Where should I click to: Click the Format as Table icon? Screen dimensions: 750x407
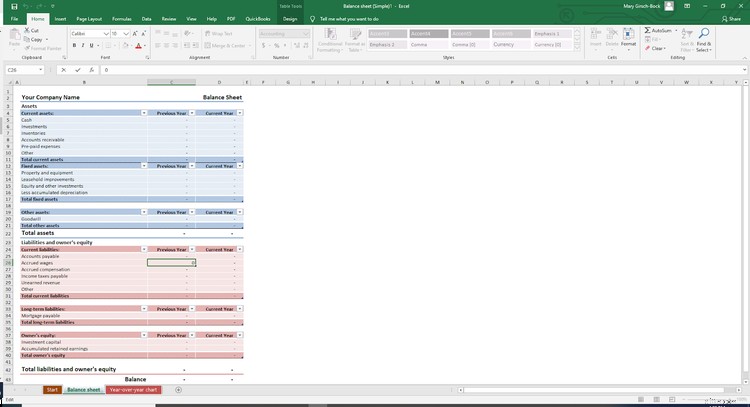(355, 34)
